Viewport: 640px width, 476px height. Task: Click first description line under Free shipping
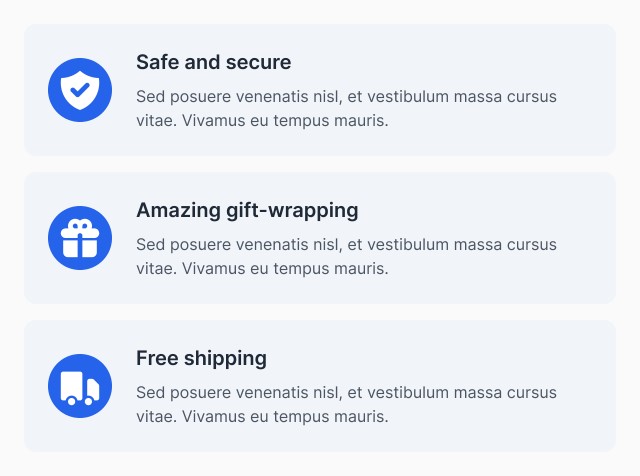(x=346, y=393)
